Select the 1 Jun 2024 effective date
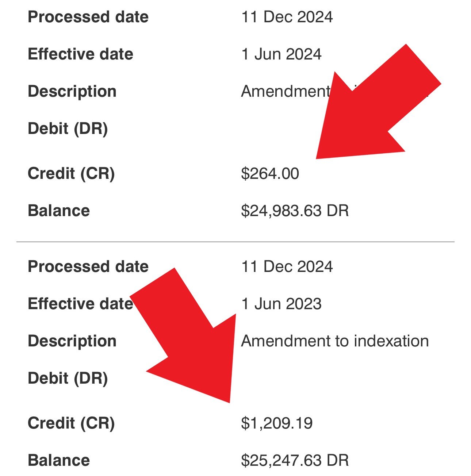Viewport: 471px width, 476px height. tap(281, 54)
